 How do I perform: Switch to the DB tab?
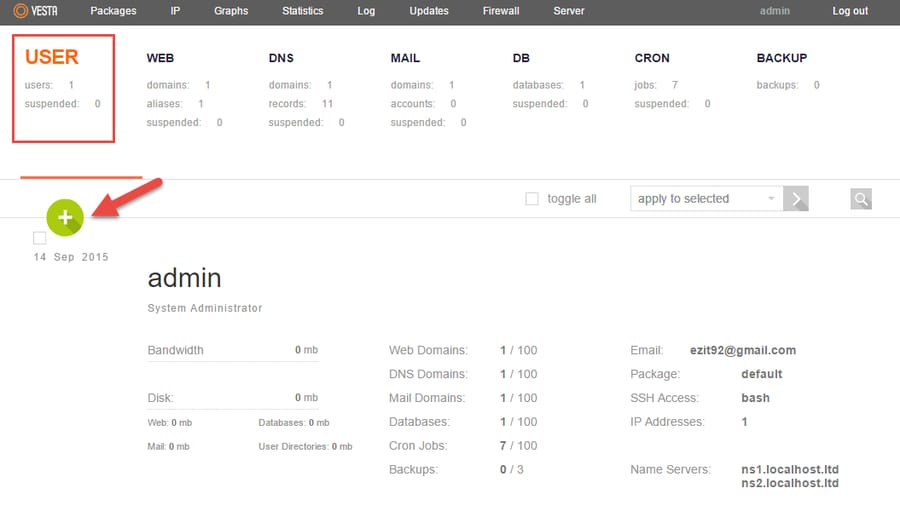pyautogui.click(x=521, y=58)
